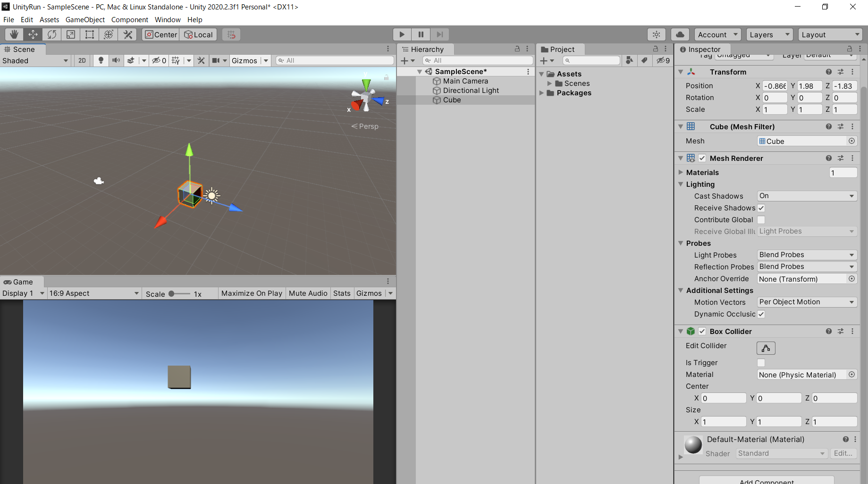Open the Assets menu
The height and width of the screenshot is (484, 868).
coord(50,20)
